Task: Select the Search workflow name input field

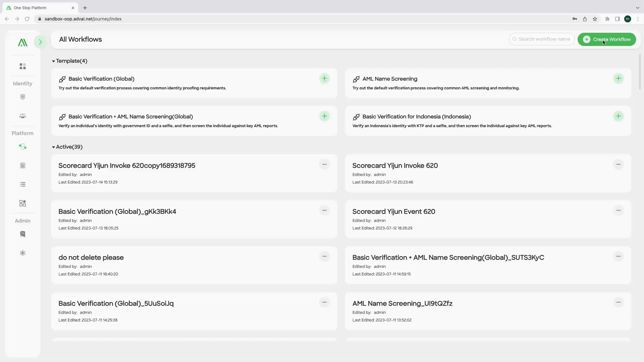Action: (543, 39)
